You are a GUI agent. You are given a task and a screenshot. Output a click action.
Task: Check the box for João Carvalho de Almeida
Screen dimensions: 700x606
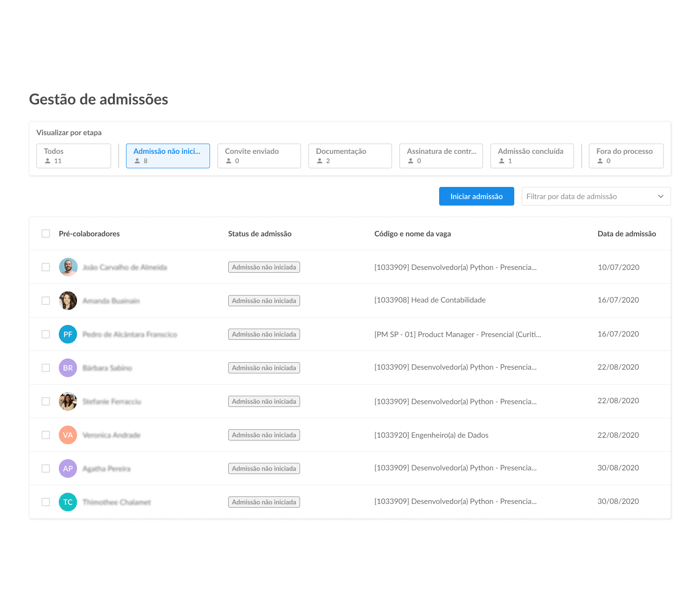pos(46,267)
